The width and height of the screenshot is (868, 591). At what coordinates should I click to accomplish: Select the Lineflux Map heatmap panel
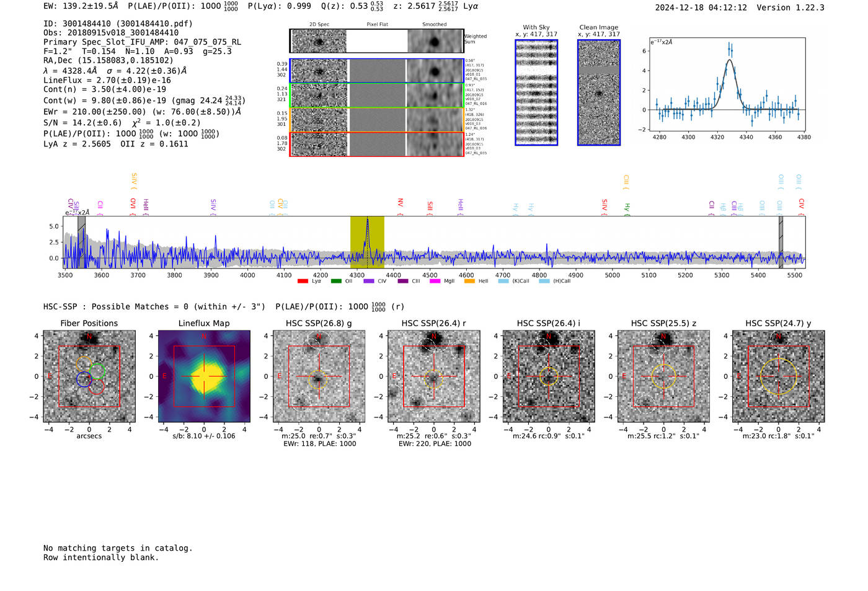[x=204, y=376]
